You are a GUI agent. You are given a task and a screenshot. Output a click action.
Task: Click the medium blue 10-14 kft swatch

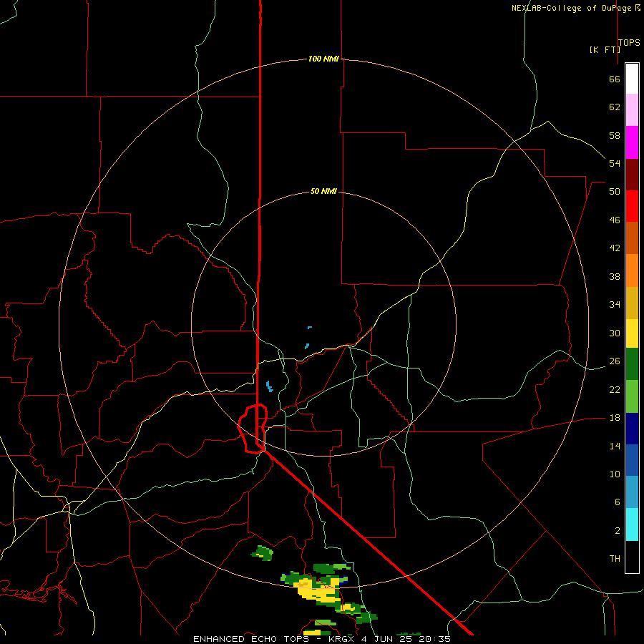[x=632, y=460]
